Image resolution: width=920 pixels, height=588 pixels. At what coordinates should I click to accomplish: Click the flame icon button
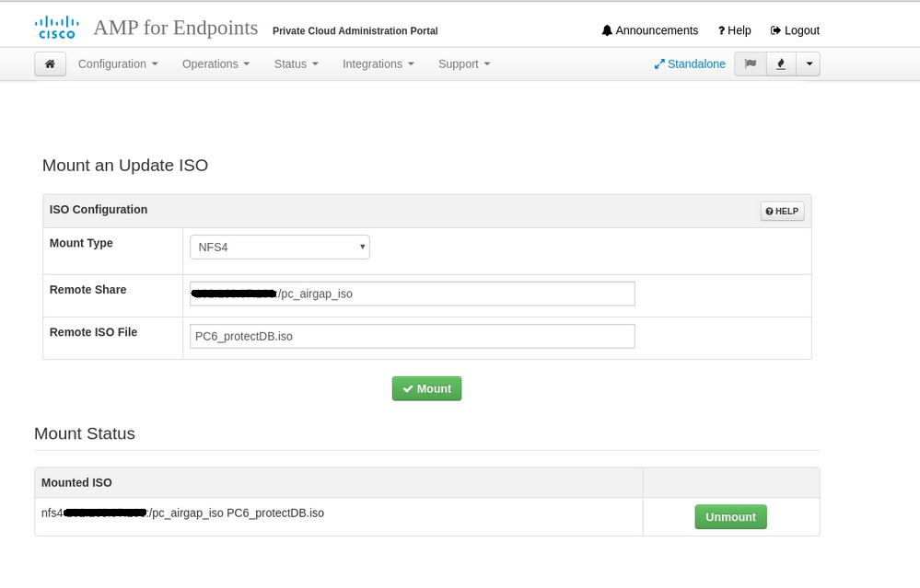click(x=781, y=63)
